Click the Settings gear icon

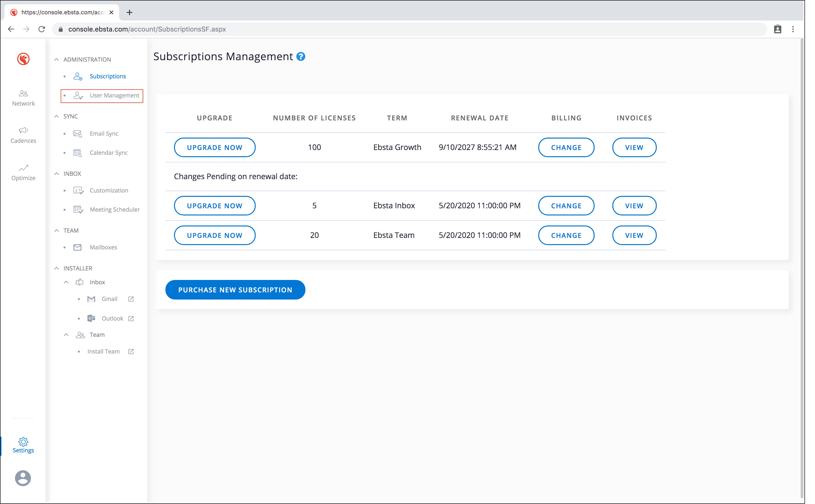(x=23, y=442)
